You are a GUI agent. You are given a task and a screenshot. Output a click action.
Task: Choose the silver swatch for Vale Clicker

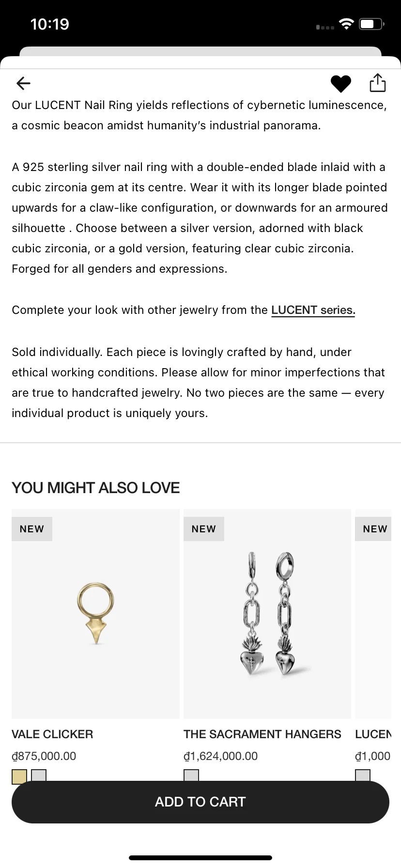point(39,775)
